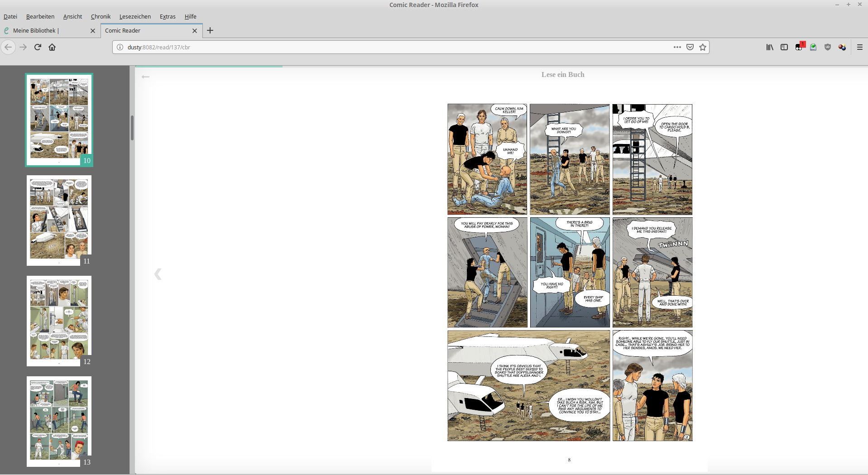Show site information icon in address bar
The height and width of the screenshot is (475, 868).
coord(120,47)
